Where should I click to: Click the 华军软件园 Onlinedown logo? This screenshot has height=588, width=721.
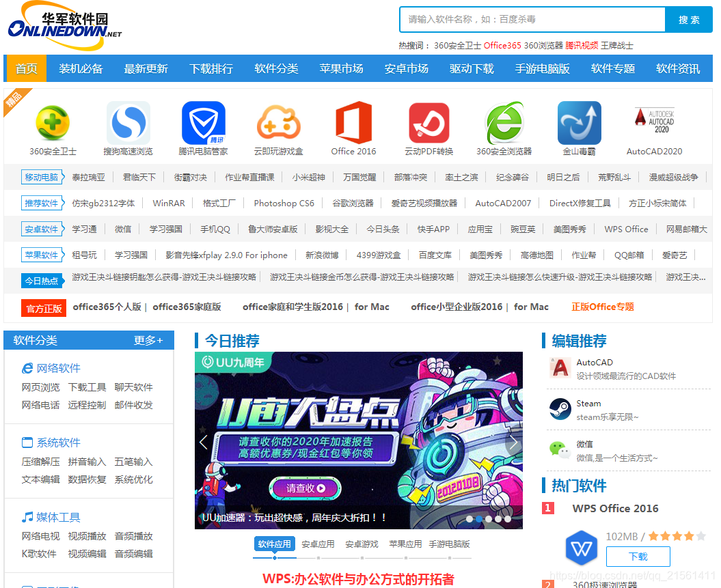(x=64, y=26)
